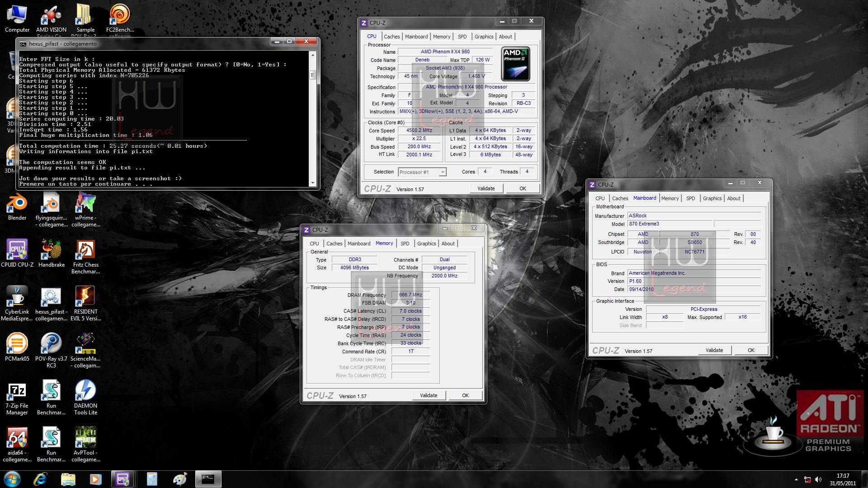This screenshot has width=868, height=488.
Task: Select SPD tab in Memory CPU-Z window
Action: click(405, 244)
